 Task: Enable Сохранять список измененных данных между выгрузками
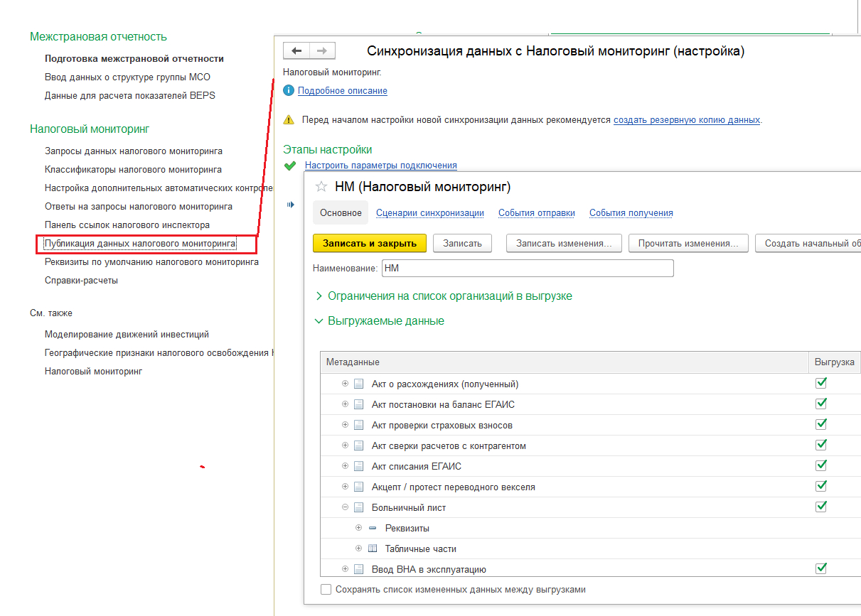pyautogui.click(x=326, y=589)
